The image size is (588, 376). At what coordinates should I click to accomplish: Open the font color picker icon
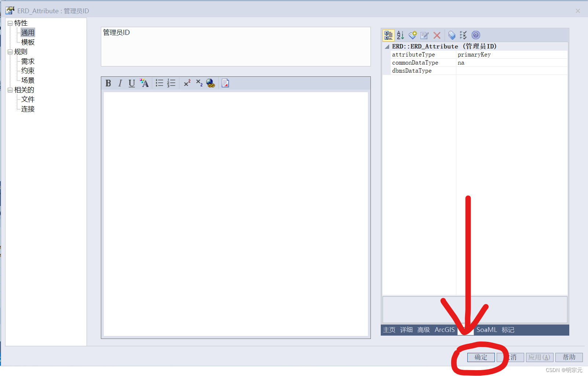(x=144, y=83)
